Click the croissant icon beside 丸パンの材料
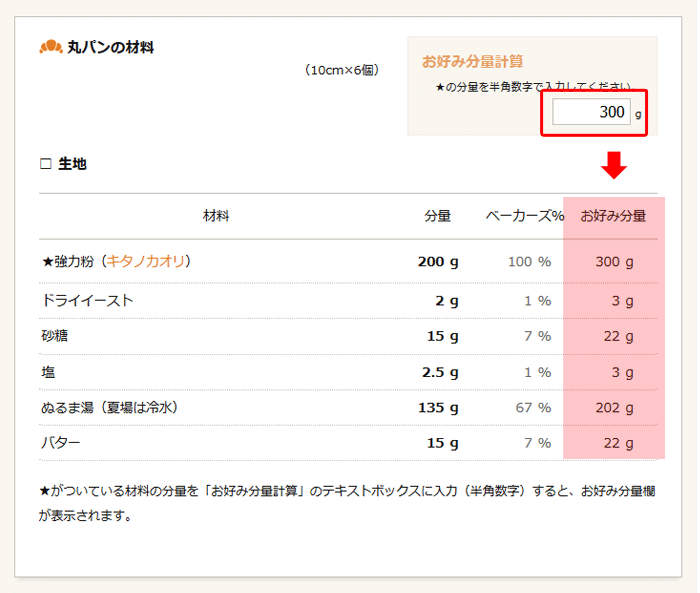700x593 pixels. [x=50, y=47]
